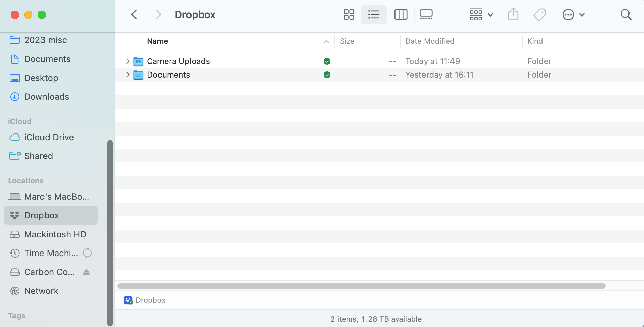
Task: Click the '2 items, 1.28 TB available' status text
Action: coord(376,319)
